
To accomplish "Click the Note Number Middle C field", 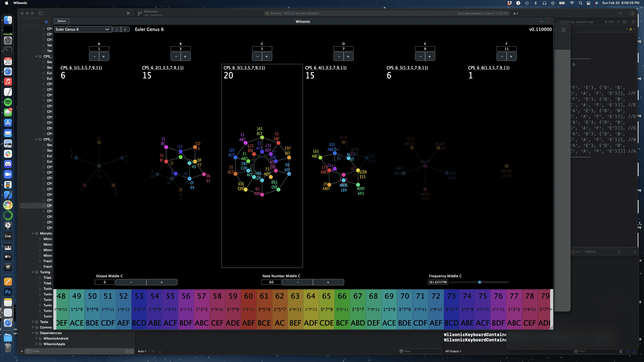I will 271,282.
